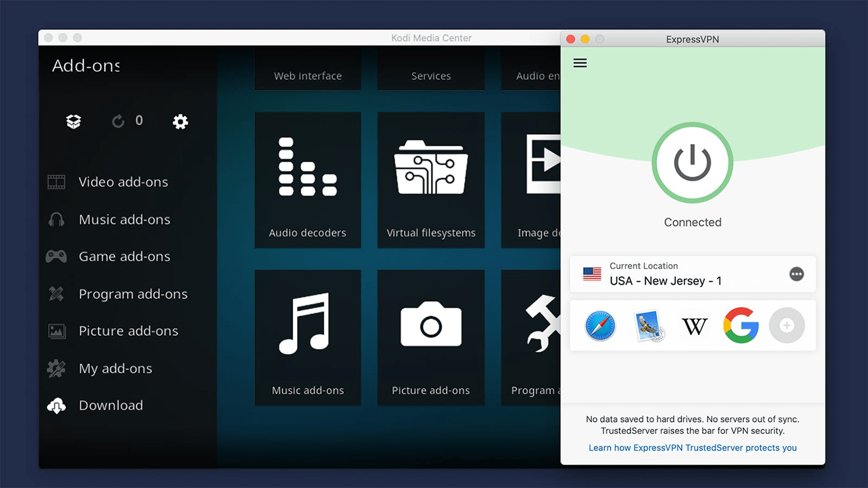
Task: Click the film strip icon beside Video add-ons
Action: [x=56, y=182]
